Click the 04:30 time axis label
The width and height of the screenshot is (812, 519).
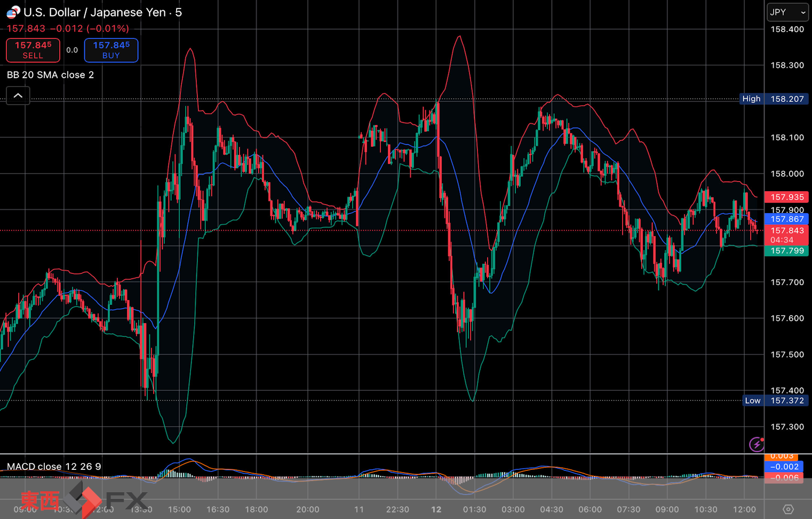pos(551,509)
